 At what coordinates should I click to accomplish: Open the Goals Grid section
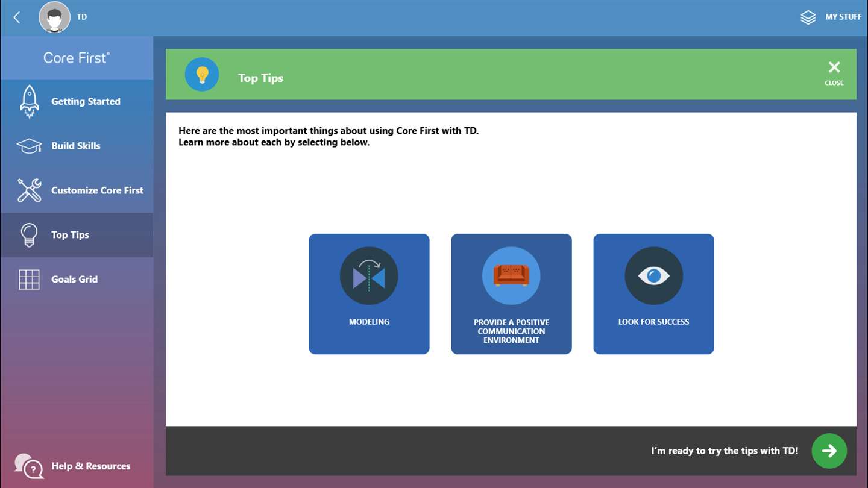(x=77, y=280)
